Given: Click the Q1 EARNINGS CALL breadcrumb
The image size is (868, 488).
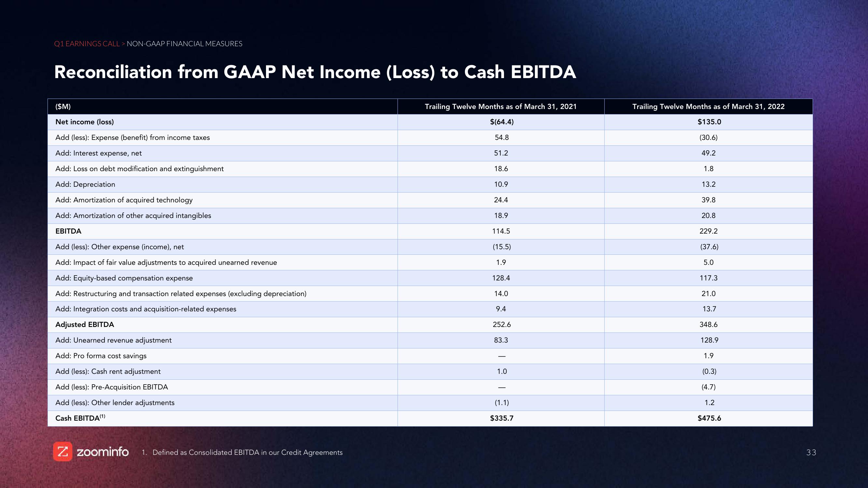Looking at the screenshot, I should (87, 44).
